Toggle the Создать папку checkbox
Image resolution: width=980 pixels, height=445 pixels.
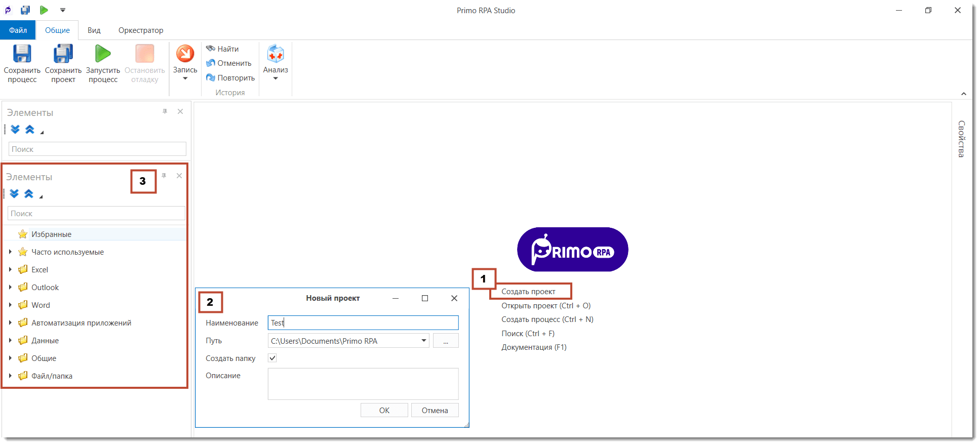(272, 358)
